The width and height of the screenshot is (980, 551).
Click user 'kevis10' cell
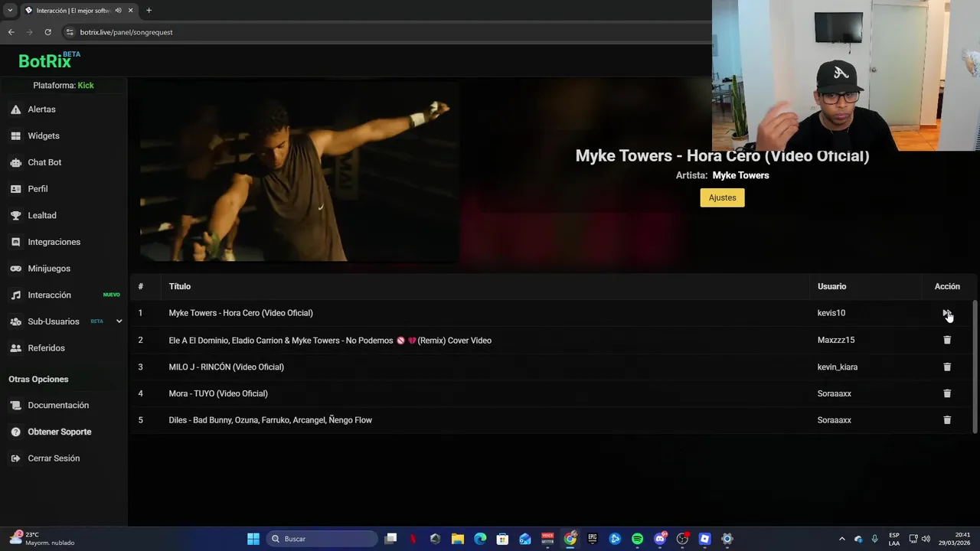pos(831,313)
